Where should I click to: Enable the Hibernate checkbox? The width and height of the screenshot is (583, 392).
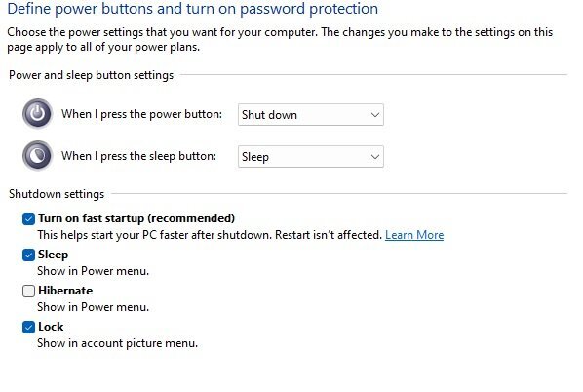pos(28,292)
